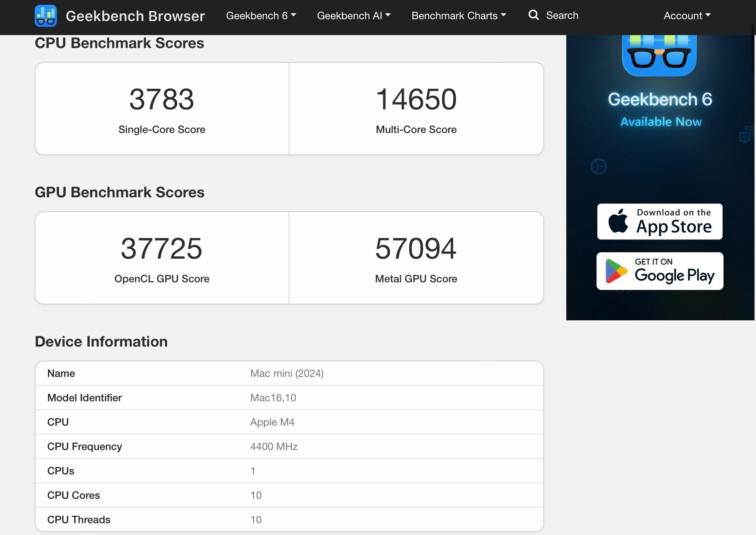Image resolution: width=756 pixels, height=535 pixels.
Task: Click the Single-Core Score 3783 value
Action: click(162, 99)
